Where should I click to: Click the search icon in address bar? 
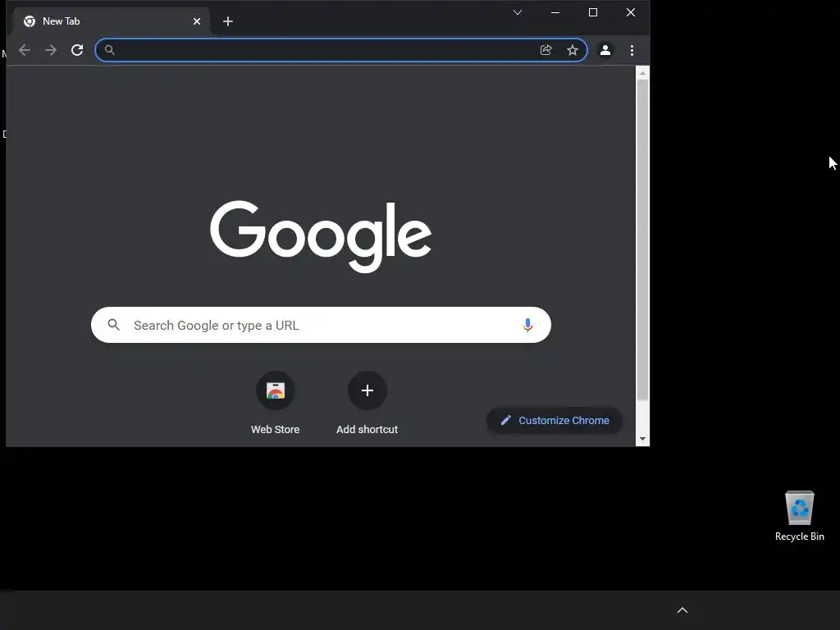coord(109,50)
